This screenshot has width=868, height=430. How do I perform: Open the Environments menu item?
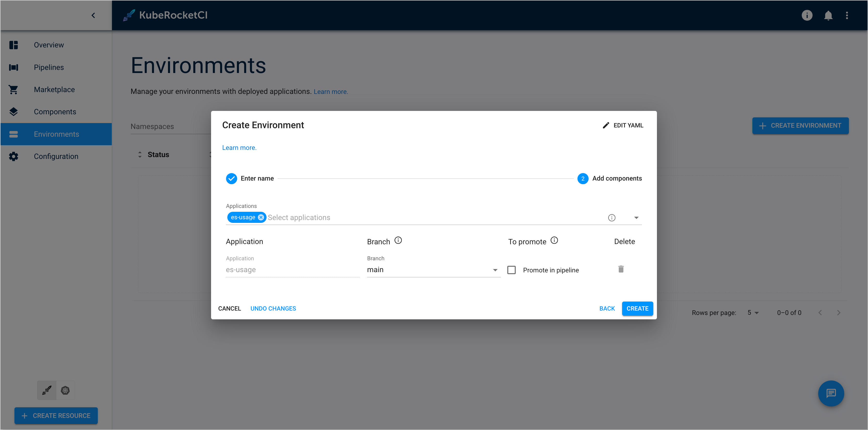coord(56,134)
